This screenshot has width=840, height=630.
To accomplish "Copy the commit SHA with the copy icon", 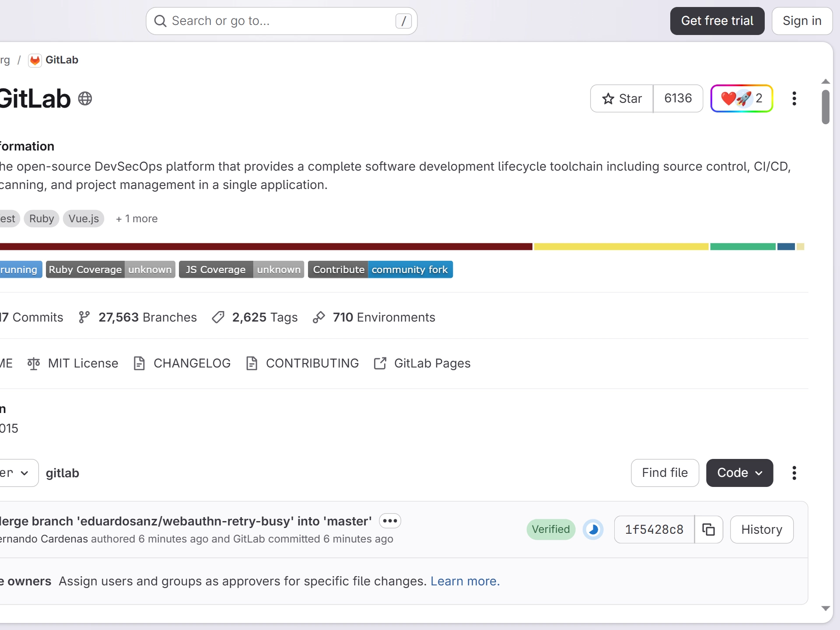I will (x=708, y=529).
